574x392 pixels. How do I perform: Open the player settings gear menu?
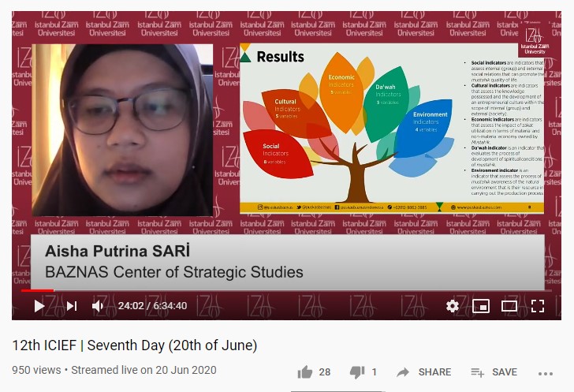[x=452, y=306]
